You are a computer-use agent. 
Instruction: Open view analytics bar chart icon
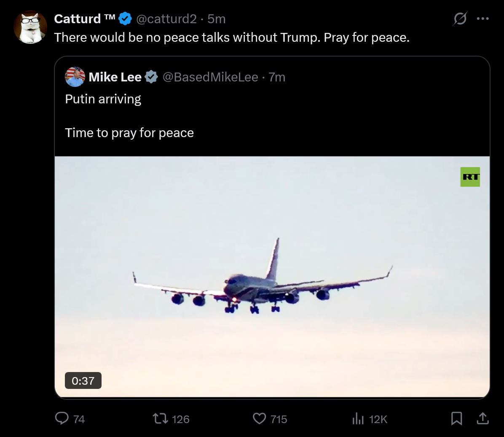coord(357,418)
